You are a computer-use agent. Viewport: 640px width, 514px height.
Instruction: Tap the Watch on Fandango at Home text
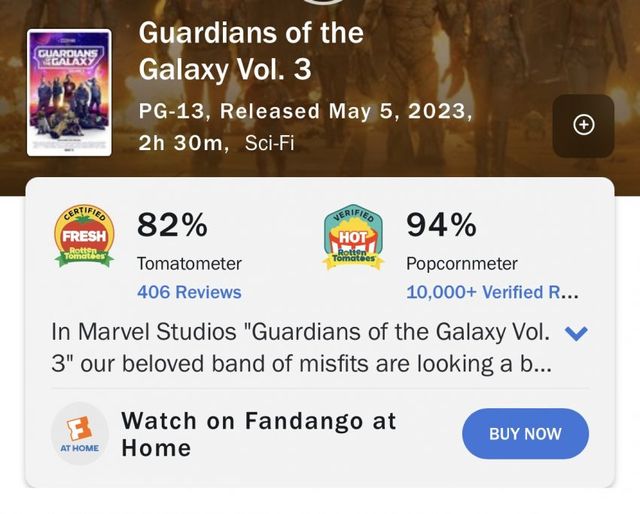258,434
